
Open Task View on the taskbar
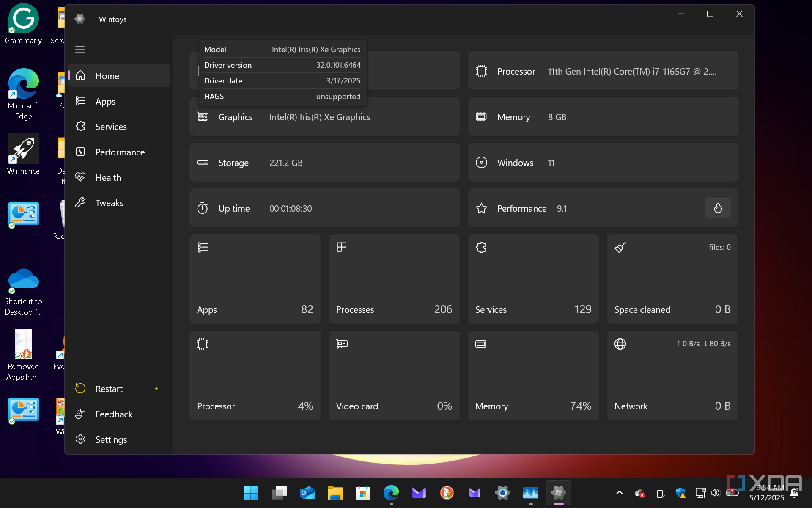(x=279, y=493)
